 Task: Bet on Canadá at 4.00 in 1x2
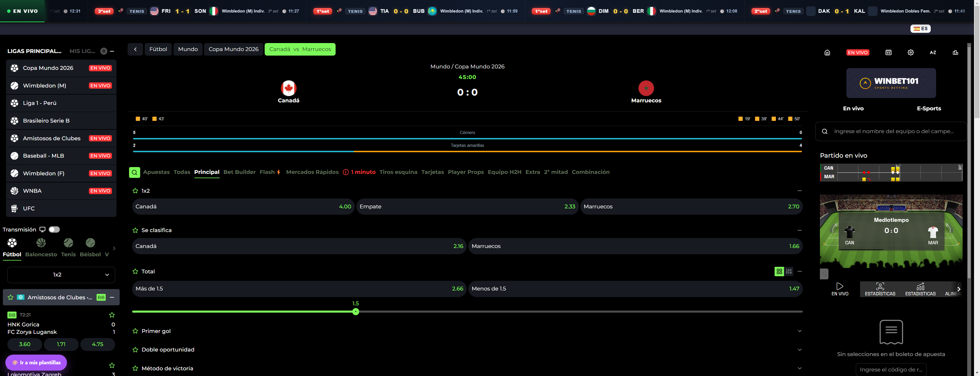click(x=243, y=207)
